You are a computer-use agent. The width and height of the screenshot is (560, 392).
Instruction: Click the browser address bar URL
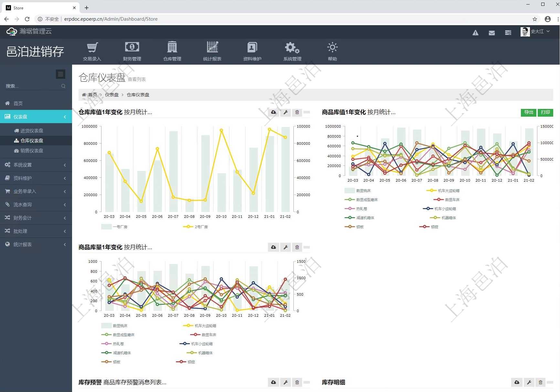111,19
